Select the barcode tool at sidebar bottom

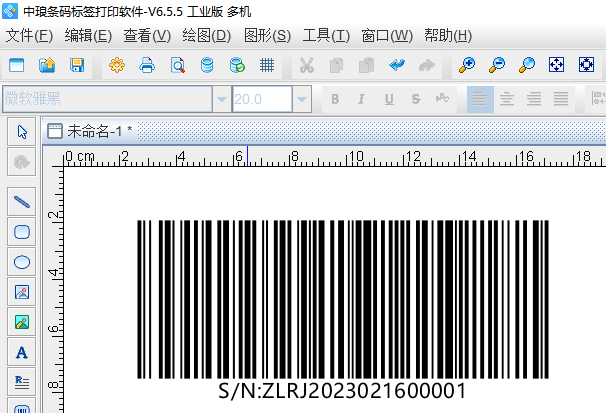(x=22, y=406)
